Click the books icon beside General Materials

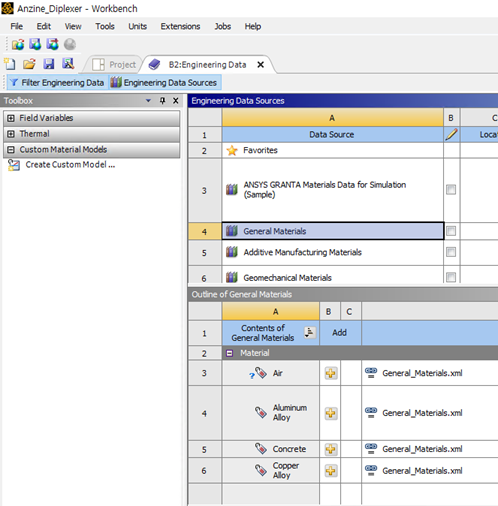pos(232,231)
